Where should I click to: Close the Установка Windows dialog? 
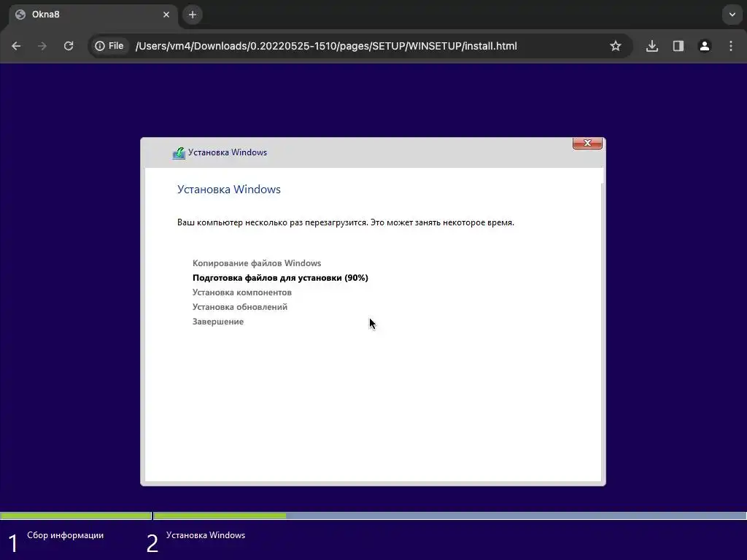(587, 143)
